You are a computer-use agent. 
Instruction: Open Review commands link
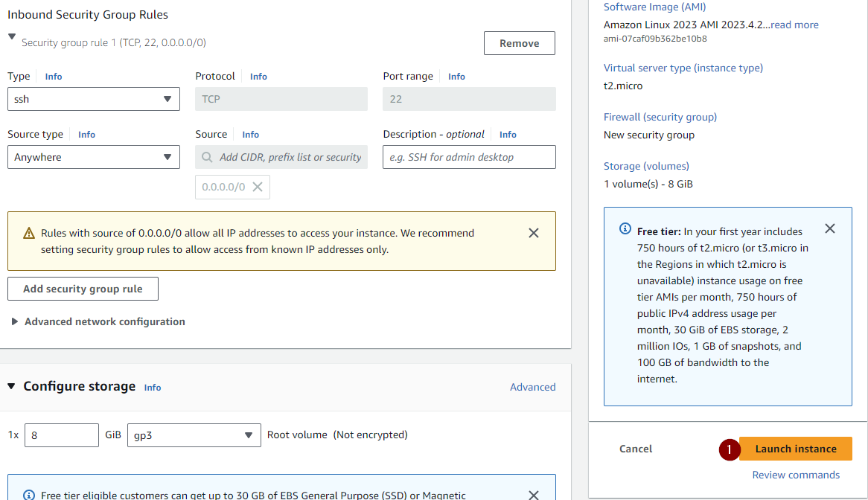click(796, 475)
